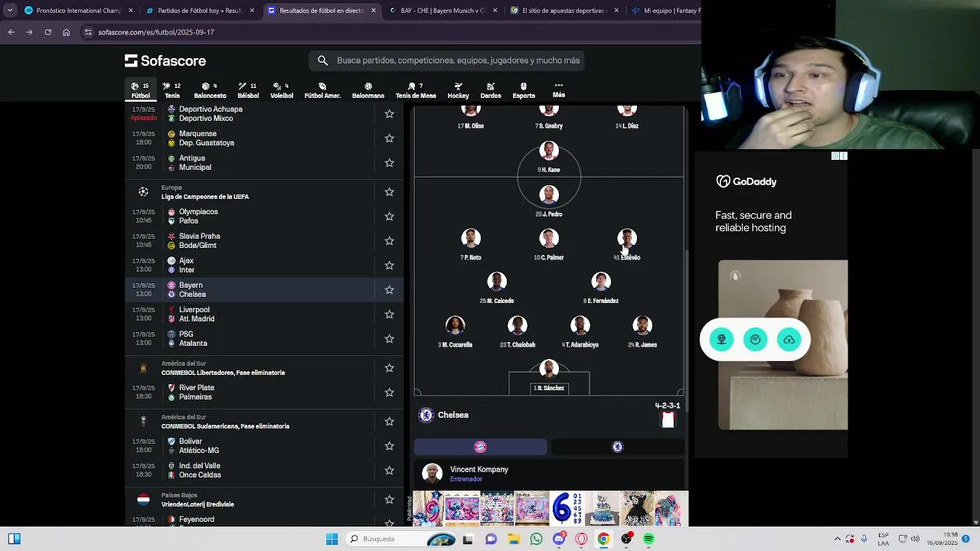Open File Explorer from the taskbar
Image resolution: width=980 pixels, height=551 pixels.
tap(513, 539)
